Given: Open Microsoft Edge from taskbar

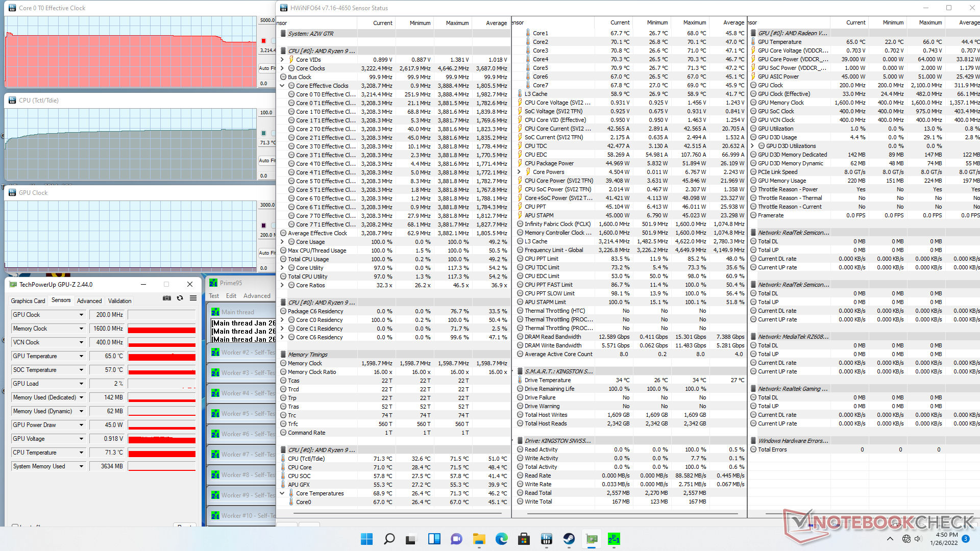Looking at the screenshot, I should pyautogui.click(x=501, y=539).
